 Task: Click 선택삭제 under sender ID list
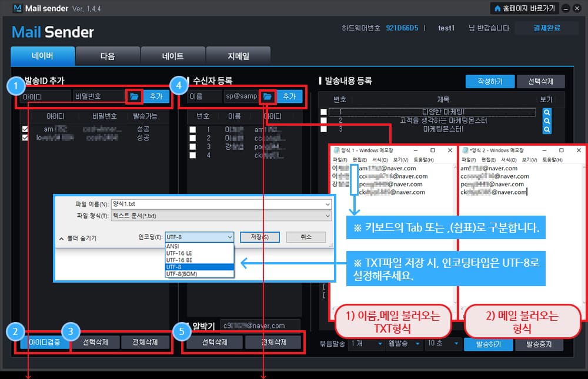tap(95, 342)
